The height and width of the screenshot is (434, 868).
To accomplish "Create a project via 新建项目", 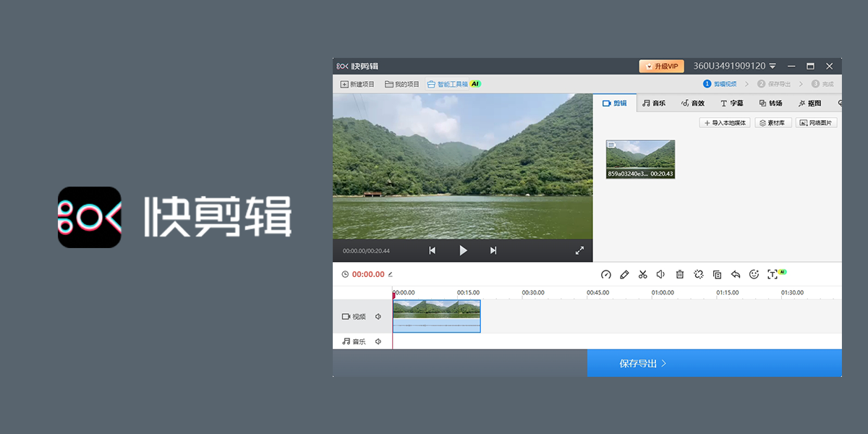I will tap(357, 84).
